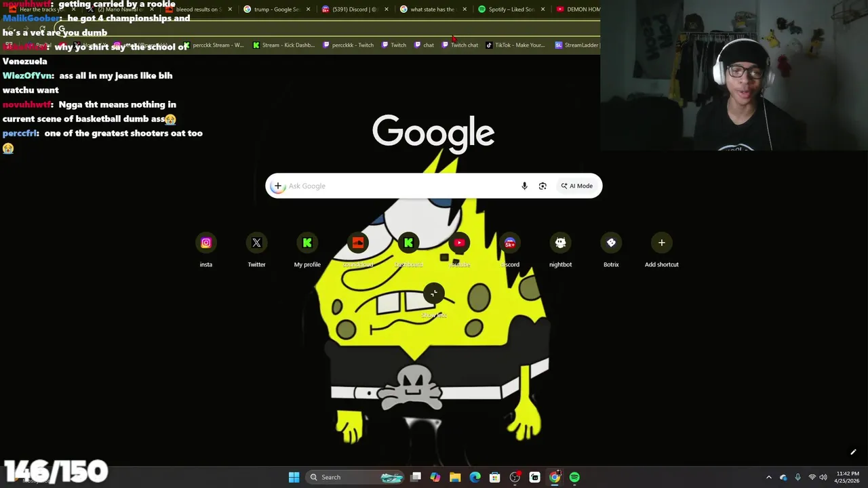This screenshot has height=488, width=868.
Task: Close the Spotify – Liked Songs tab
Action: point(542,9)
